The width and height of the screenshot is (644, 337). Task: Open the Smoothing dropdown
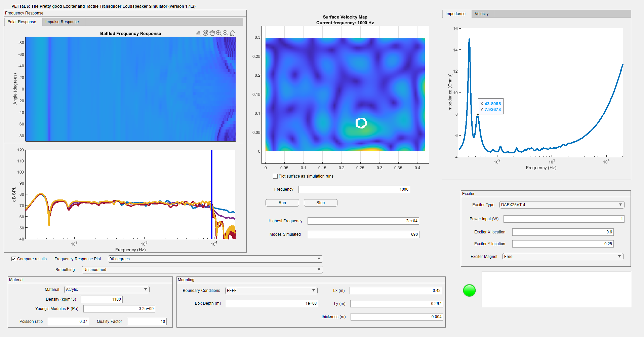(x=202, y=270)
